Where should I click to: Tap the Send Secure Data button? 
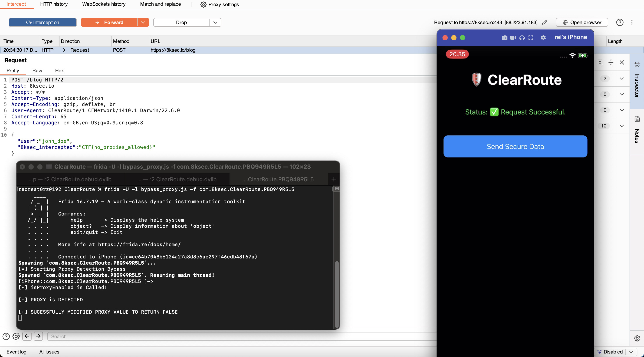515,147
